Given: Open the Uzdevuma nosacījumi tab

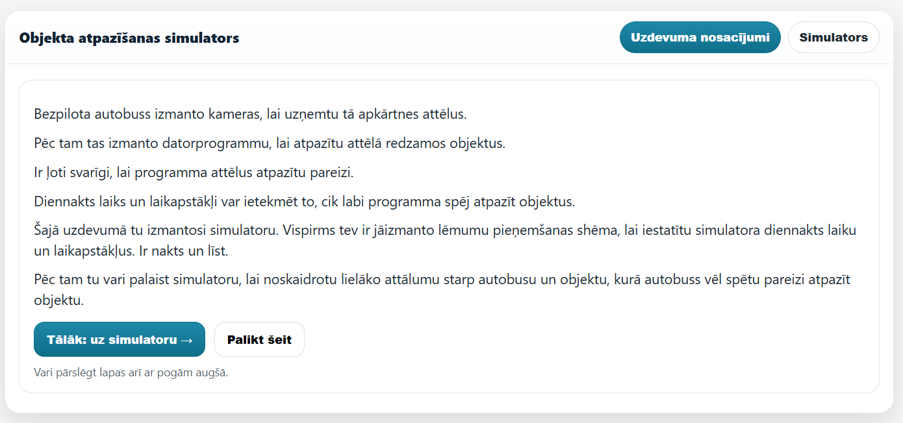Looking at the screenshot, I should (700, 37).
